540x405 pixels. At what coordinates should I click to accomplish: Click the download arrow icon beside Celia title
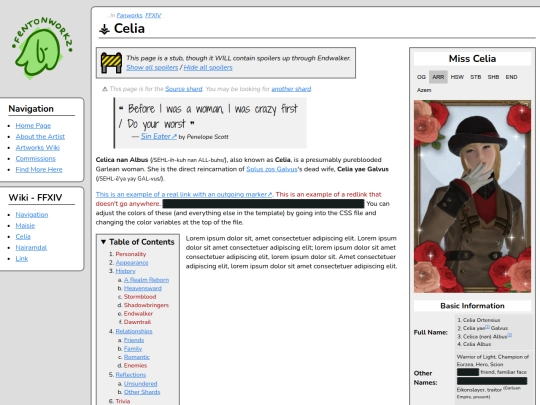tap(104, 29)
